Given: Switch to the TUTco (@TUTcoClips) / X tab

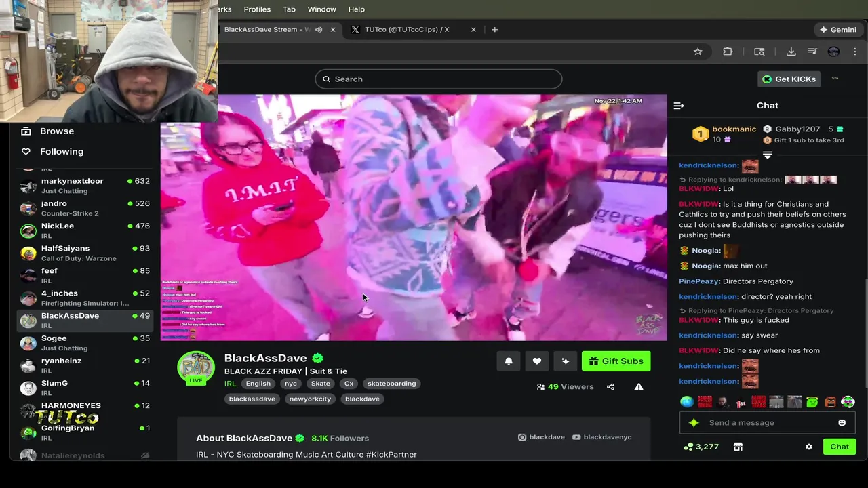Looking at the screenshot, I should 407,30.
